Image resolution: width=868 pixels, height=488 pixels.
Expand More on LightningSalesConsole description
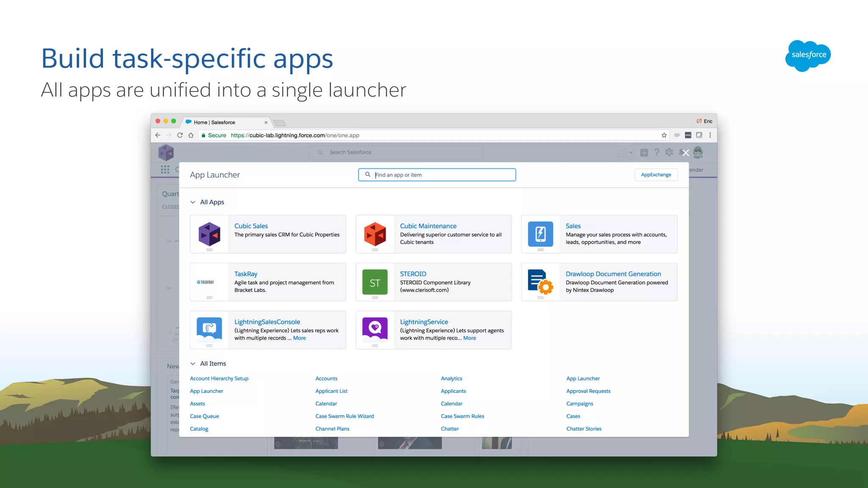(x=299, y=338)
